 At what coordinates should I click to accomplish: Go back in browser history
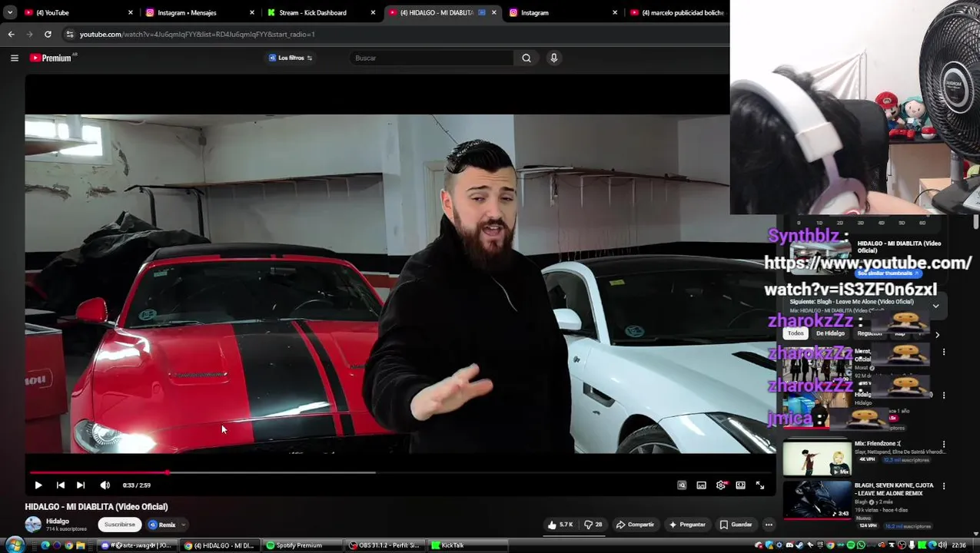point(11,34)
